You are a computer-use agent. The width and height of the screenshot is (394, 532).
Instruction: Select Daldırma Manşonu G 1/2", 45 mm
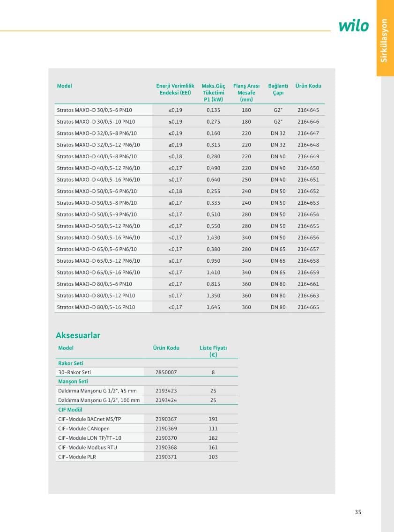tap(97, 391)
